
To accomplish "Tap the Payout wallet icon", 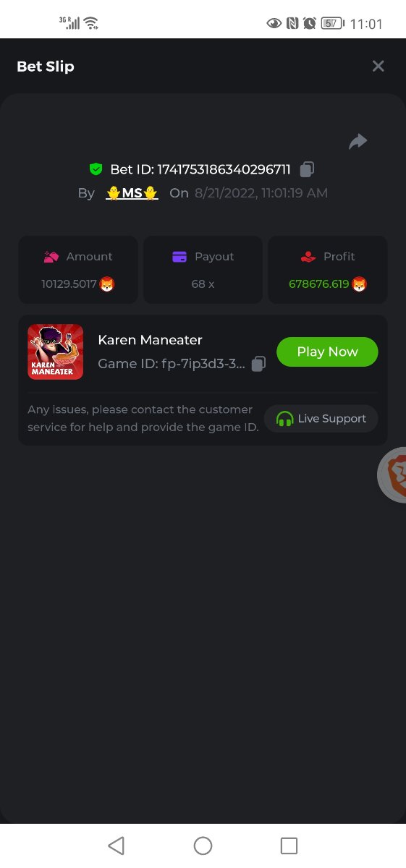I will pos(179,257).
